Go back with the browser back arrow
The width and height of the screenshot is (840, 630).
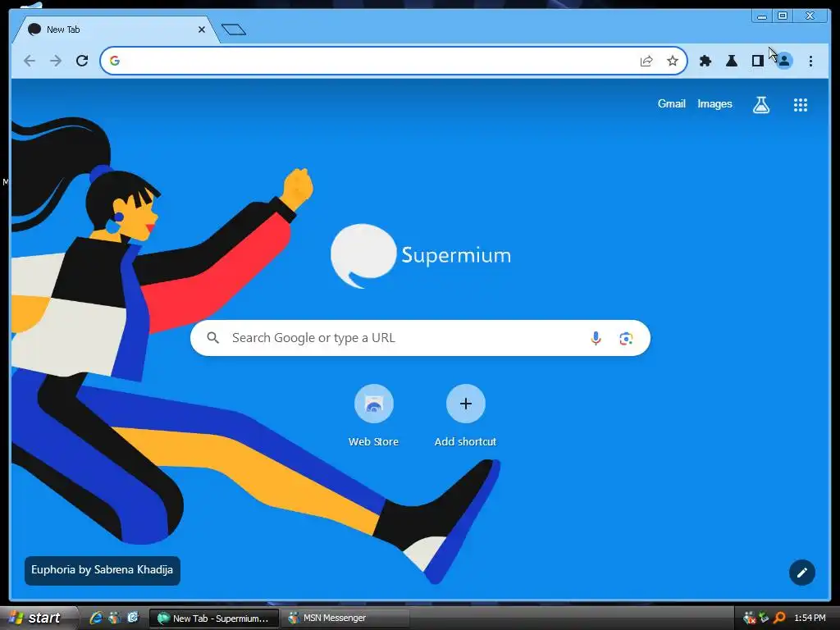(30, 61)
